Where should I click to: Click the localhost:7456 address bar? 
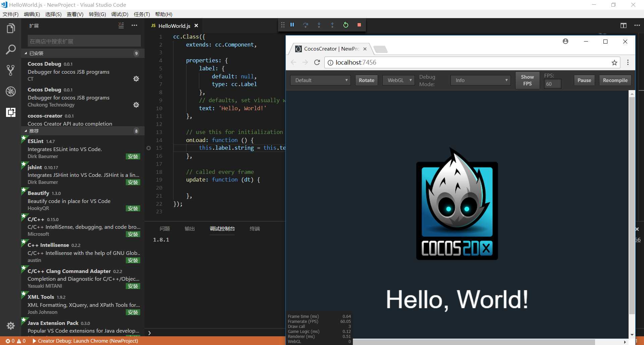pos(472,63)
